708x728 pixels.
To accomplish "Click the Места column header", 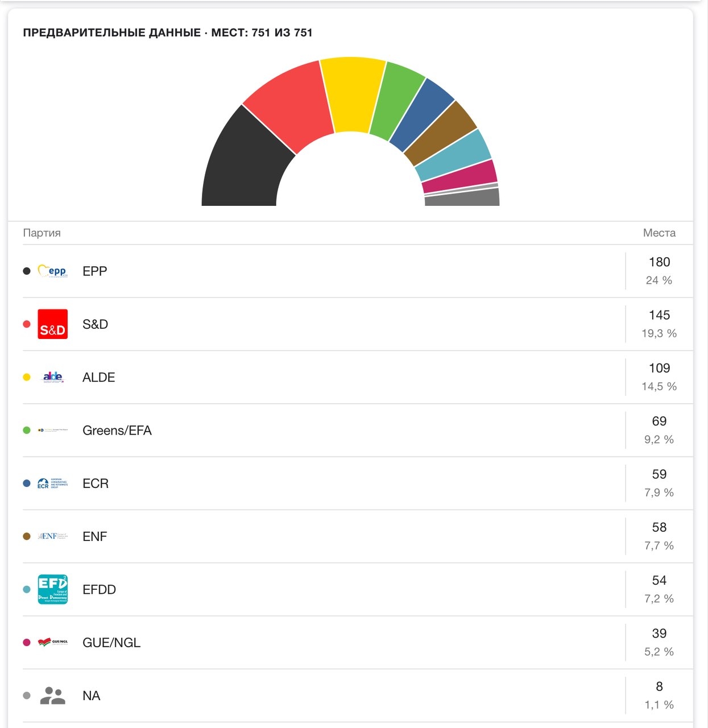I will [x=659, y=233].
